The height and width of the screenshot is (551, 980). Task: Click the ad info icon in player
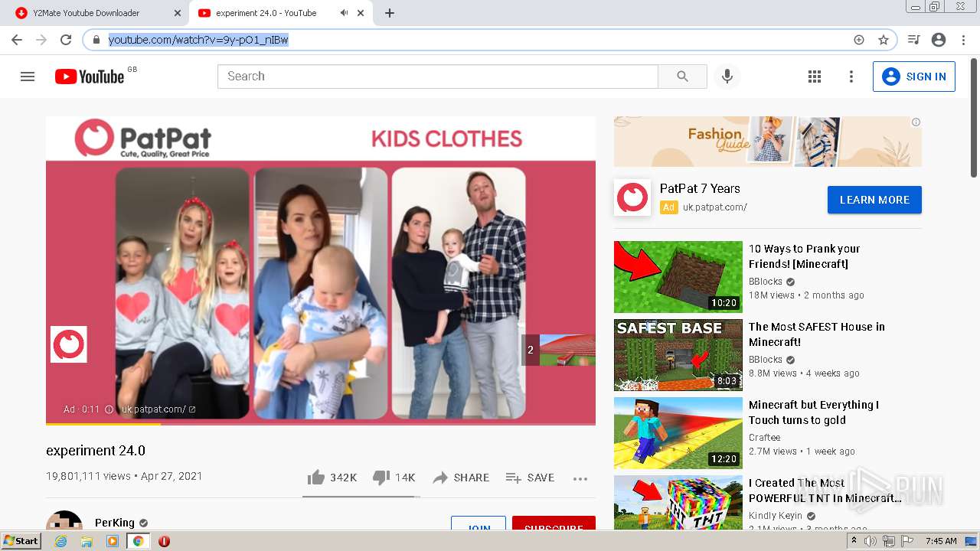[109, 409]
